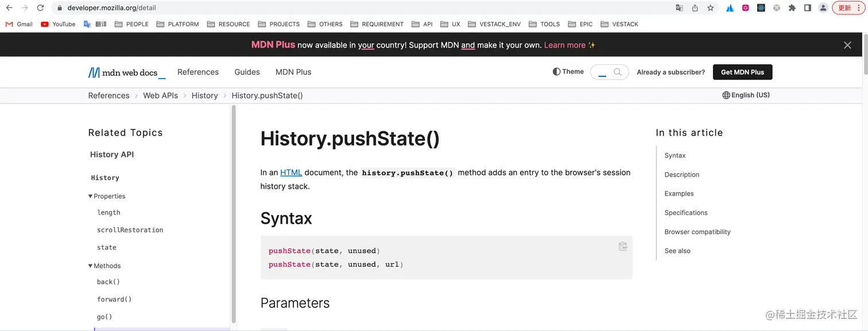This screenshot has width=868, height=331.
Task: Open the Guides menu
Action: (247, 72)
